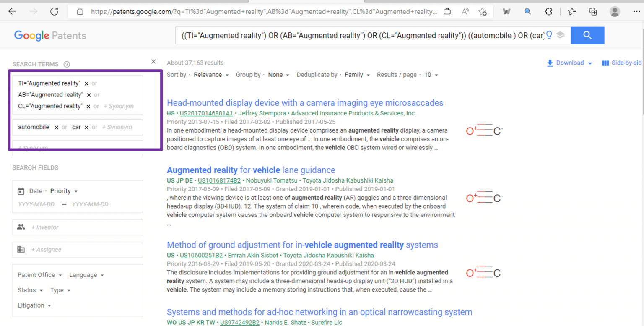Expand the Patent Office filter dropdown
Image resolution: width=644 pixels, height=326 pixels.
(x=39, y=275)
